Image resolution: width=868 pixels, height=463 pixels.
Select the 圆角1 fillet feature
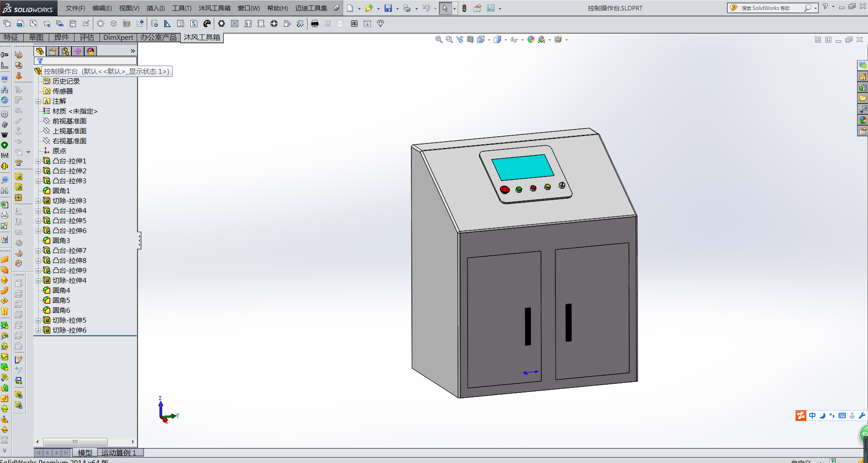click(61, 191)
